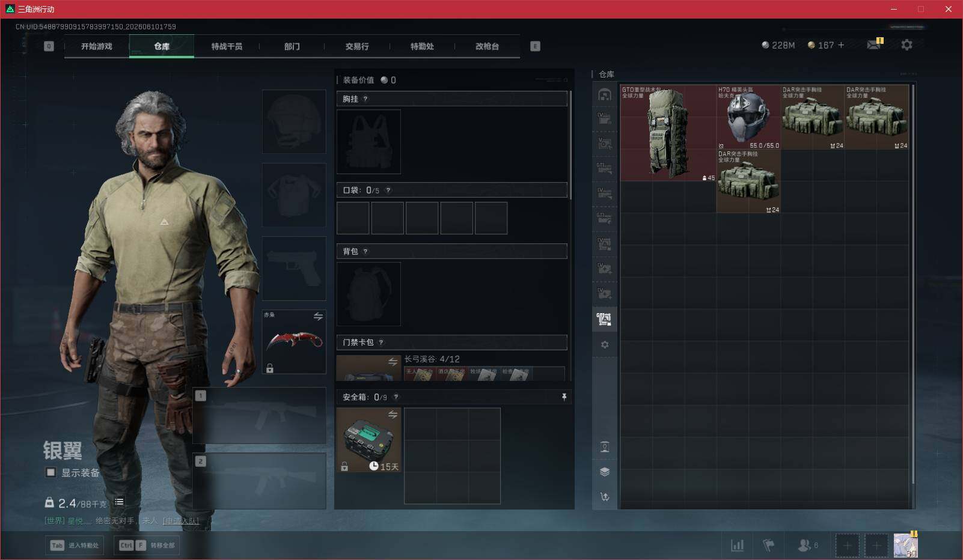The image size is (963, 560).
Task: Open the warehouse overview icon atop sidebar
Action: point(605,94)
